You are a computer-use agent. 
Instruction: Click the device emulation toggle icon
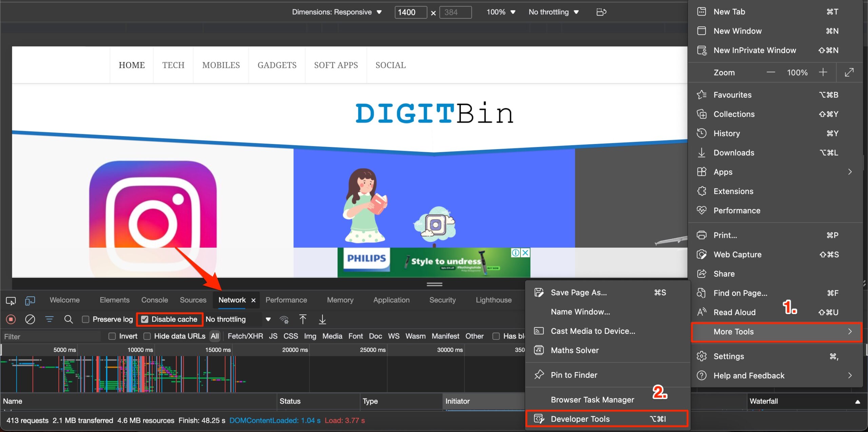31,300
